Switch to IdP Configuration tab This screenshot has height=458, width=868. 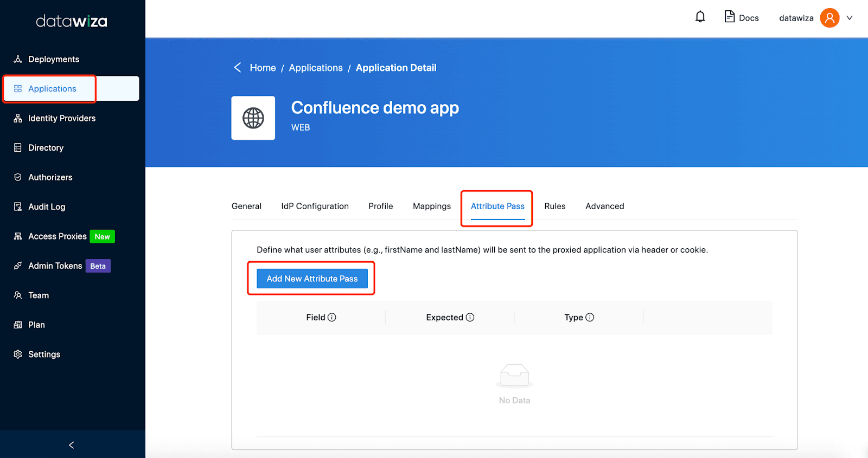point(315,206)
